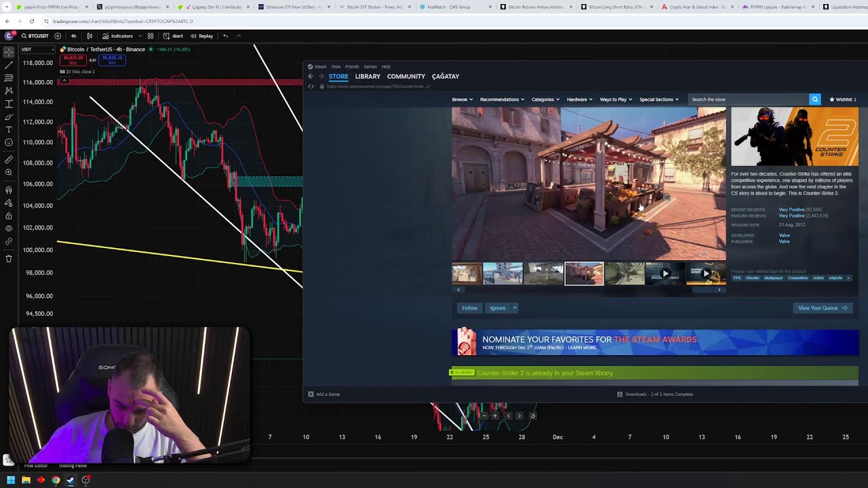This screenshot has height=488, width=868.
Task: Open the ÇAĞATAY profile tab
Action: click(446, 77)
